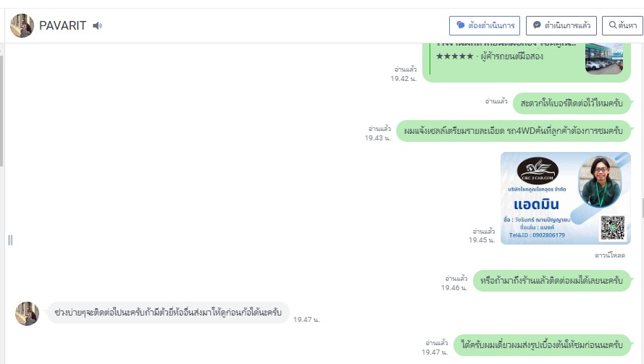
Task: Click the right edge scrollbar thumb
Action: point(643,208)
